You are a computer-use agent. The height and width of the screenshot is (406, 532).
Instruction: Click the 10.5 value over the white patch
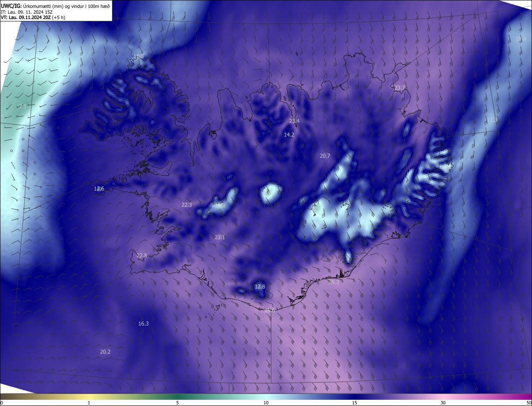[220, 205]
